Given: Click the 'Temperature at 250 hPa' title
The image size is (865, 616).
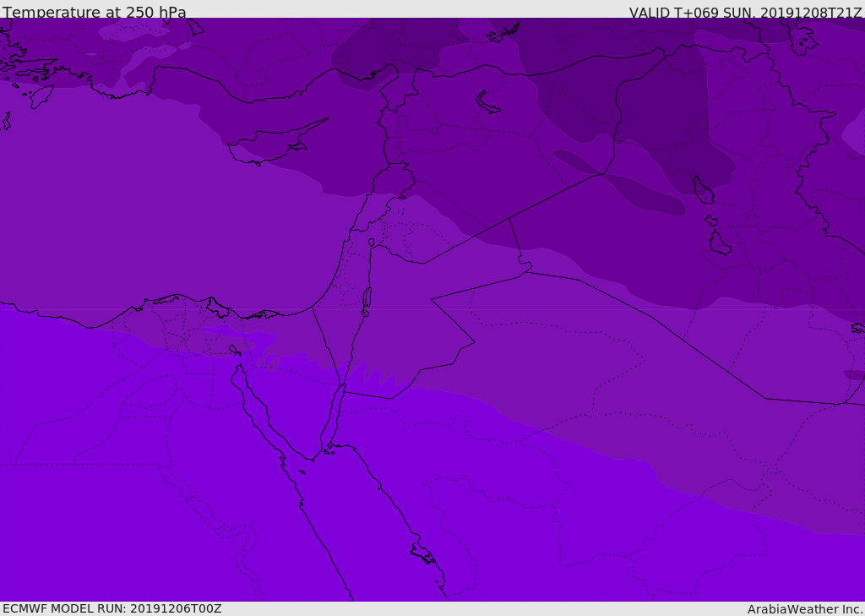Looking at the screenshot, I should pyautogui.click(x=95, y=12).
